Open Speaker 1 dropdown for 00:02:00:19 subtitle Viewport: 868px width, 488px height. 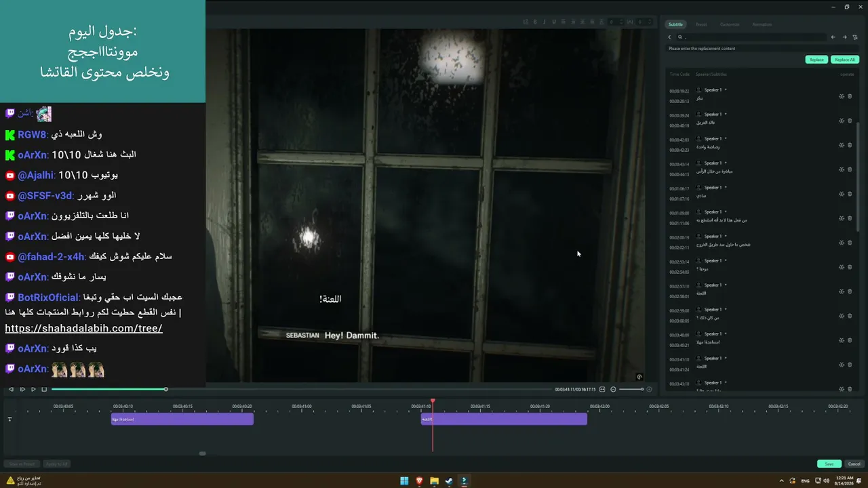click(726, 236)
